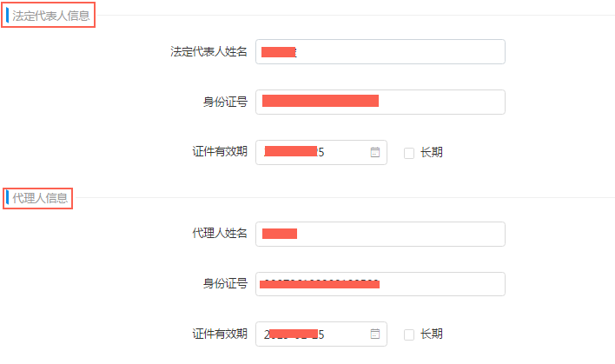Click the 法定代表人姓名 field label

click(x=208, y=52)
